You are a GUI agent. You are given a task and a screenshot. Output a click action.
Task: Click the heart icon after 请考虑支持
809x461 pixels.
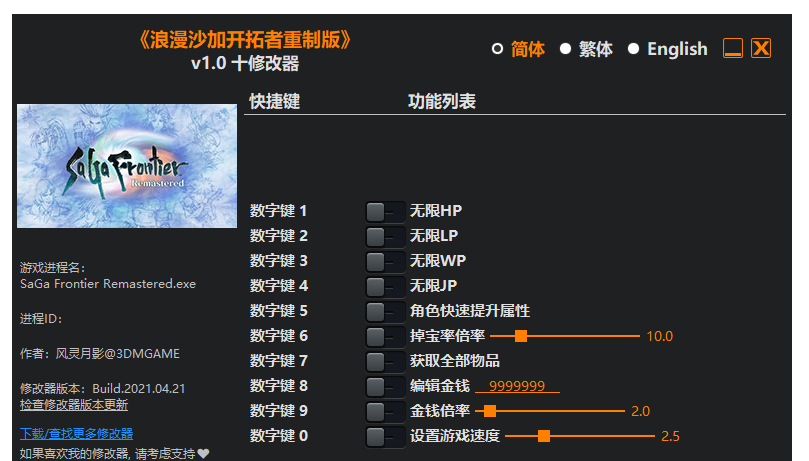pyautogui.click(x=203, y=454)
